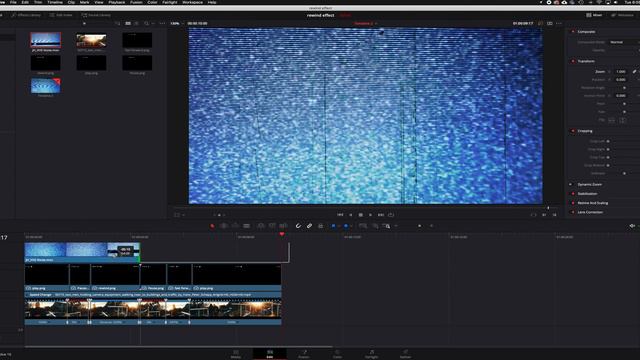This screenshot has height=360, width=640.
Task: Click the Overwrite Clip toolbar icon
Action: coord(272,226)
